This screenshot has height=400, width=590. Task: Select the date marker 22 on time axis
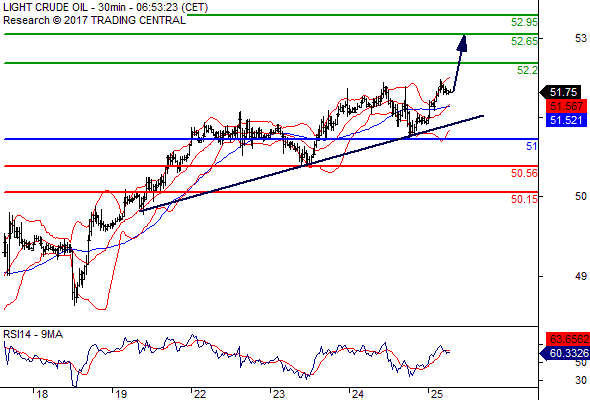pyautogui.click(x=199, y=394)
